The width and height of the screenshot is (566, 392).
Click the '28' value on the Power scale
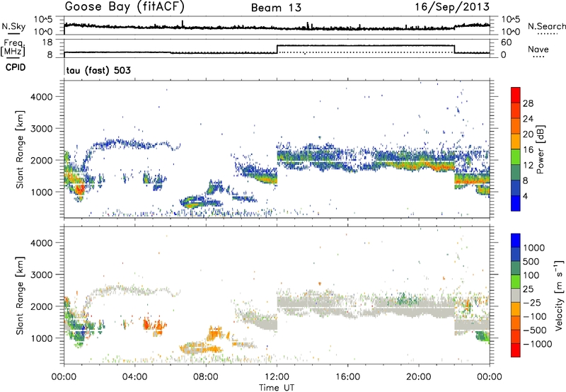[x=528, y=103]
